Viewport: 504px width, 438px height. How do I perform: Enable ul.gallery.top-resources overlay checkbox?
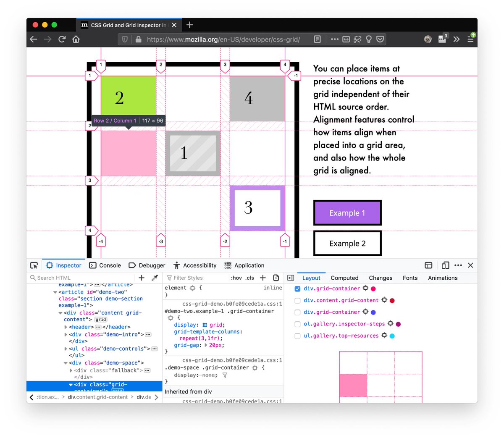(x=297, y=336)
